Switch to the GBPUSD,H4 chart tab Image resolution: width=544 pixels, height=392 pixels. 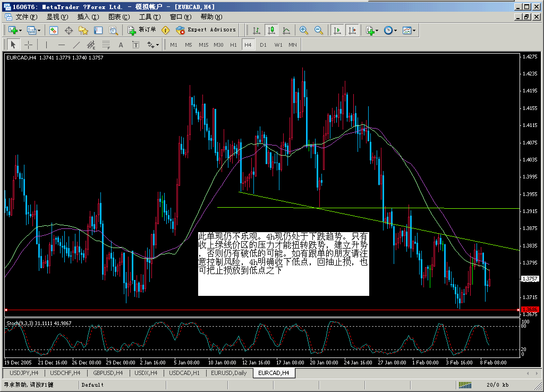click(x=108, y=373)
